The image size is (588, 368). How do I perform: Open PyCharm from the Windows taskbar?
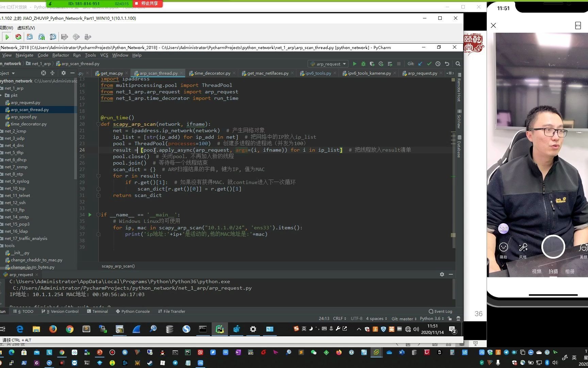220,329
